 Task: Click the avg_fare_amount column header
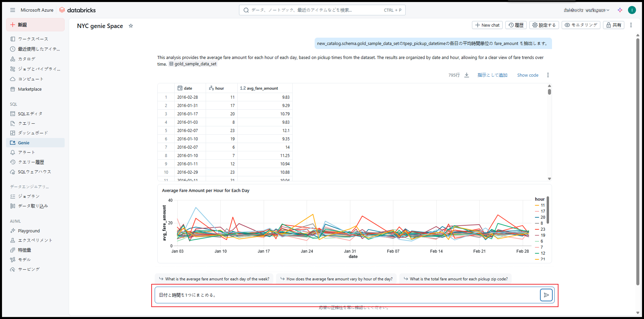click(262, 88)
